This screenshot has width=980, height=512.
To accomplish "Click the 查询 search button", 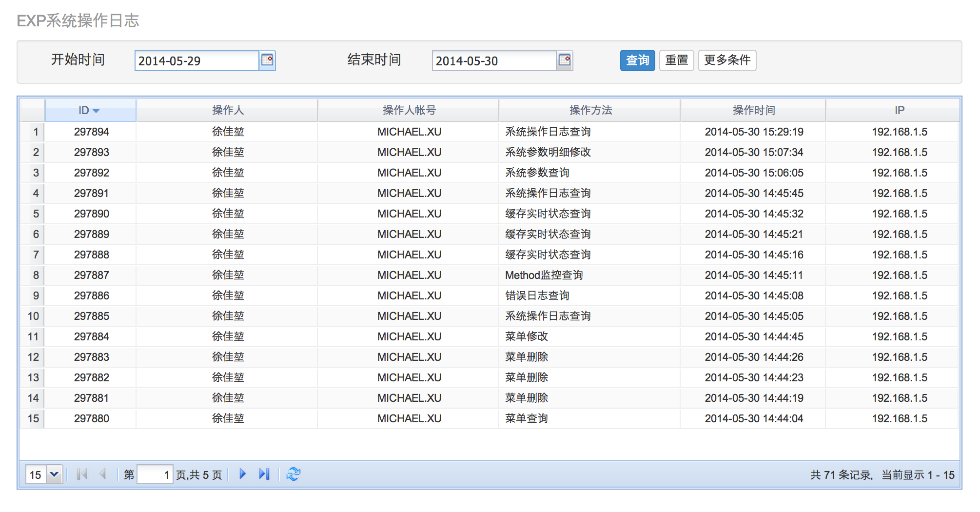I will [637, 60].
